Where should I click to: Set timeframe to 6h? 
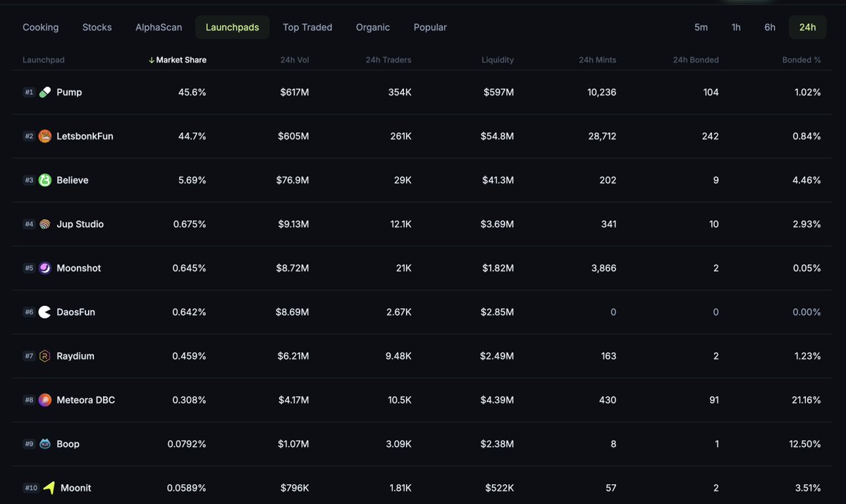[x=770, y=27]
